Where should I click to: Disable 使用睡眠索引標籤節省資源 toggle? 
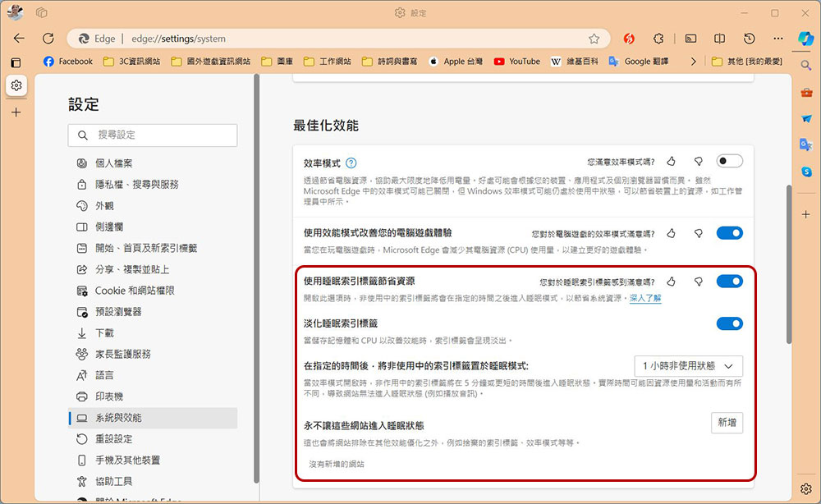(x=729, y=282)
